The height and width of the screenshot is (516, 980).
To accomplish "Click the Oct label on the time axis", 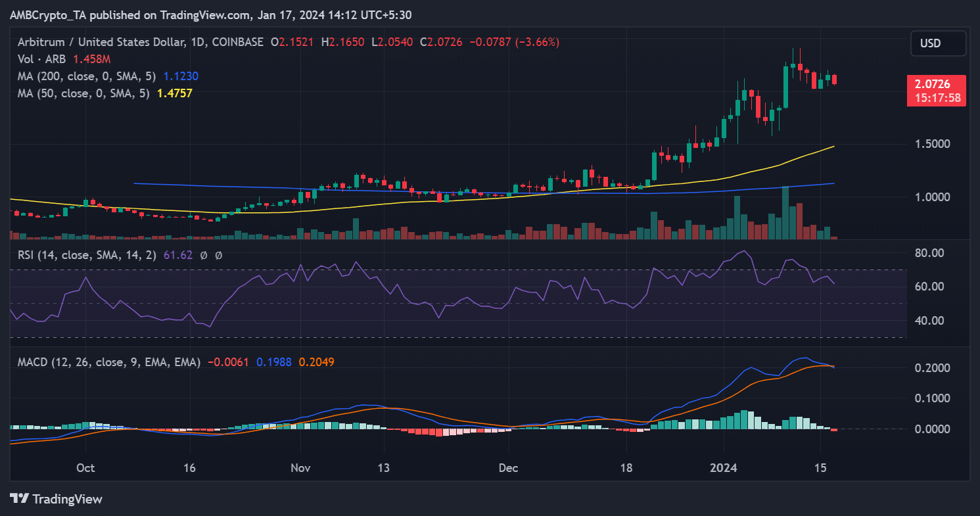I will pos(85,468).
